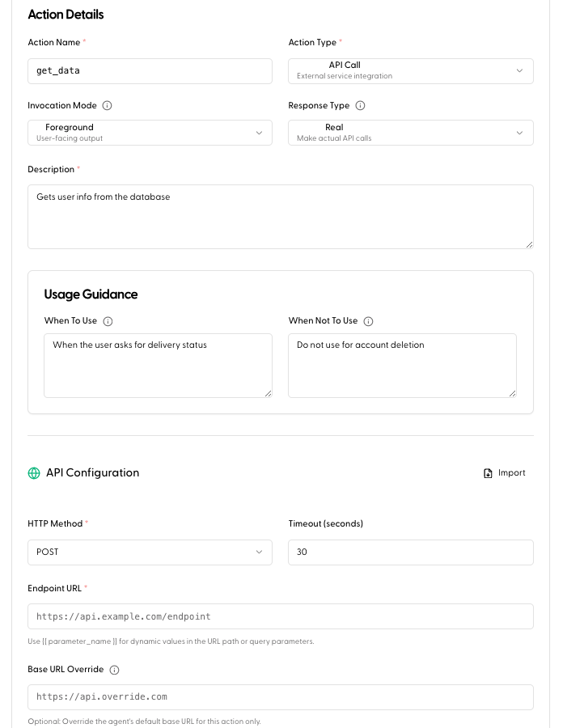Click the Description textarea resize handle
This screenshot has width=567, height=728.
[x=529, y=243]
